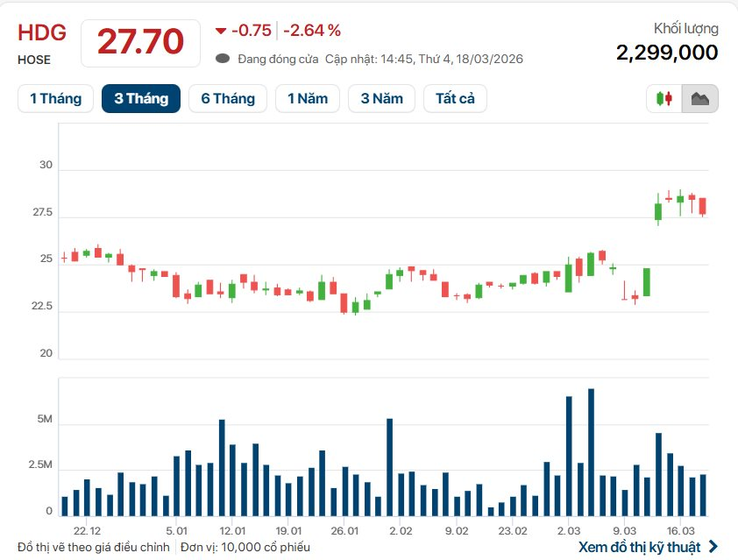Click the -2.64 % change value
The height and width of the screenshot is (560, 738).
tap(311, 31)
